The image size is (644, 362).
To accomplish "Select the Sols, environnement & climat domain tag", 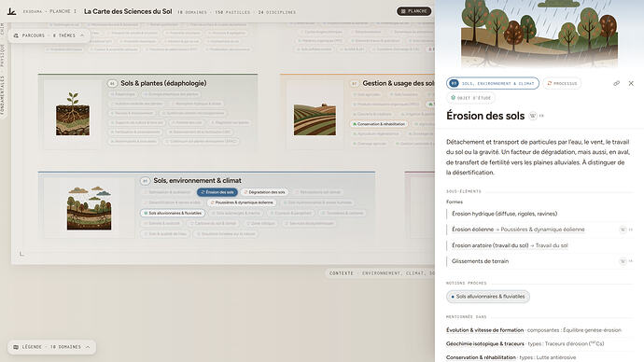I will [493, 83].
